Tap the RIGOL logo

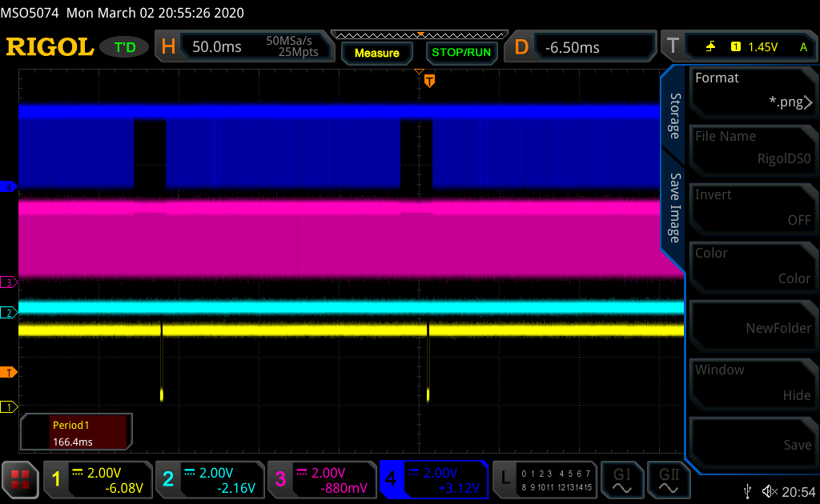50,47
